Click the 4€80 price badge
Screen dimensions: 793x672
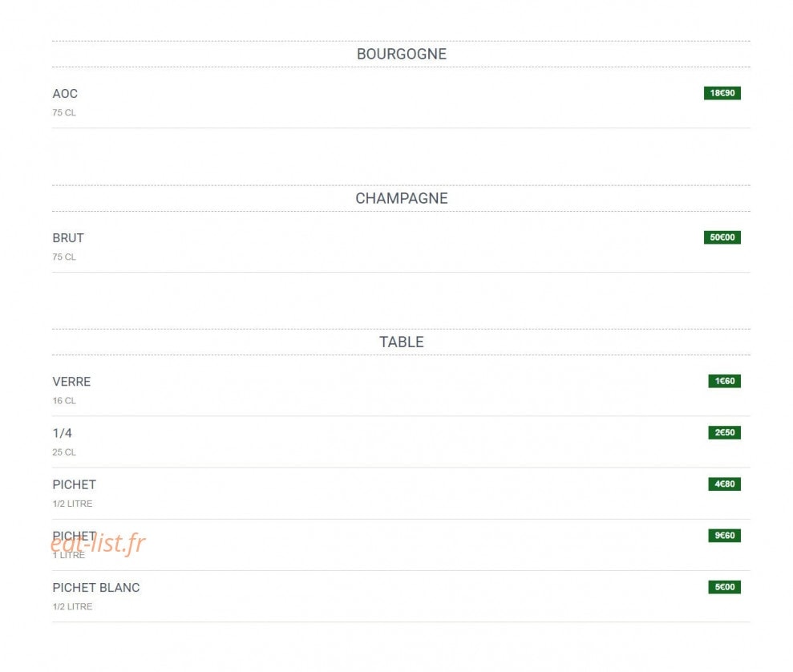click(x=724, y=484)
